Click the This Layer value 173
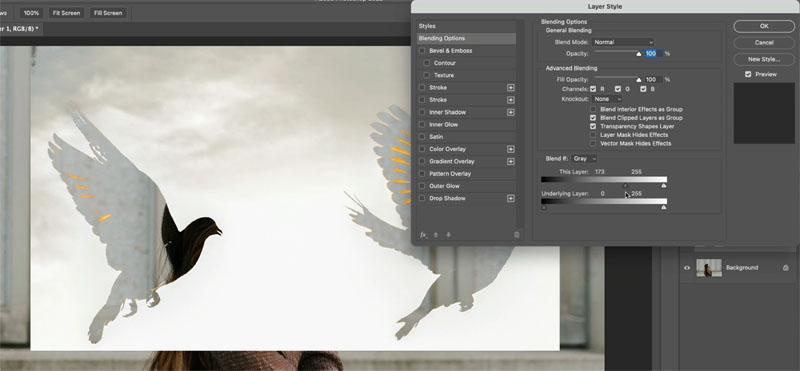The image size is (800, 371). [599, 172]
